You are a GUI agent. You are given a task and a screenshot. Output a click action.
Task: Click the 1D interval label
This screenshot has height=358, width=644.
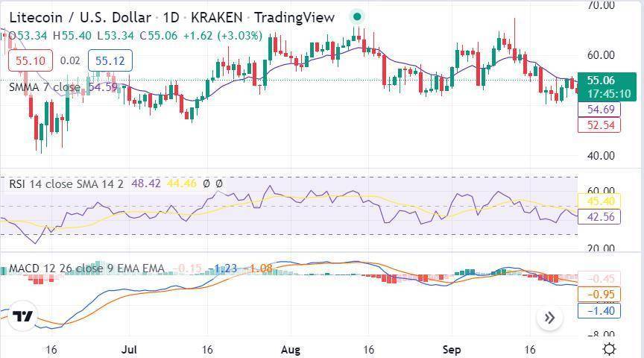tap(171, 18)
